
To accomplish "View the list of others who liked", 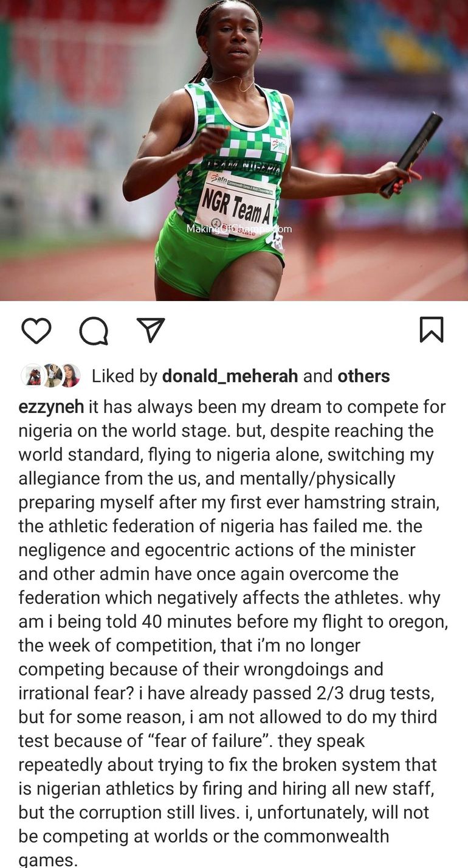I will point(363,376).
